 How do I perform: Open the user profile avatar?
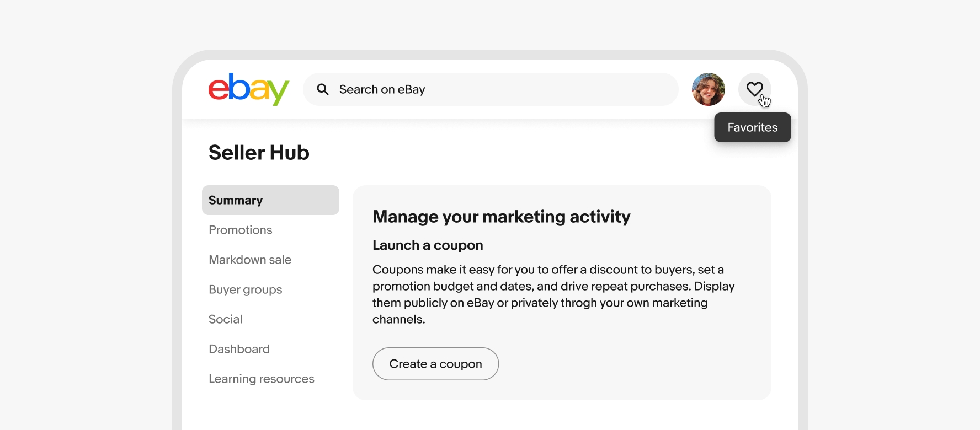(708, 89)
